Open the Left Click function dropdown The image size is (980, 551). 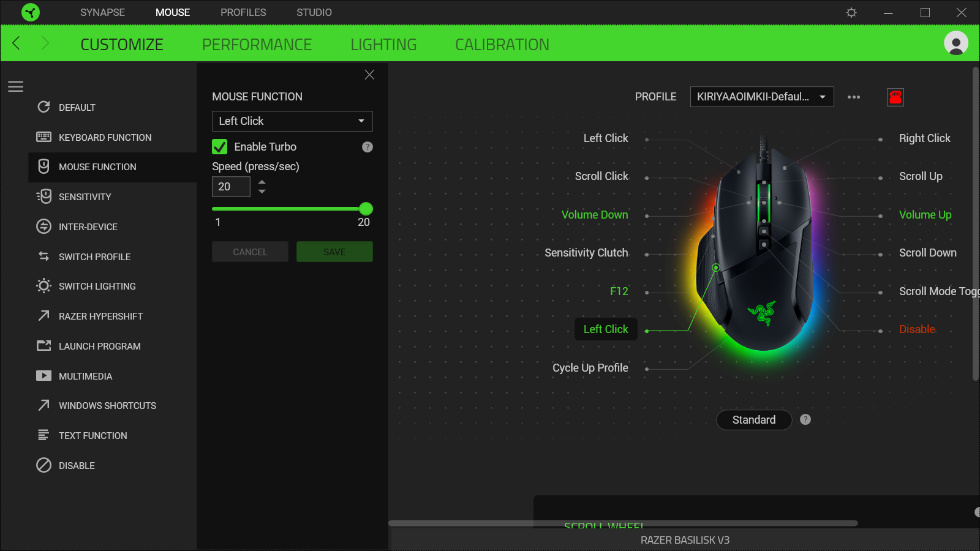(292, 121)
